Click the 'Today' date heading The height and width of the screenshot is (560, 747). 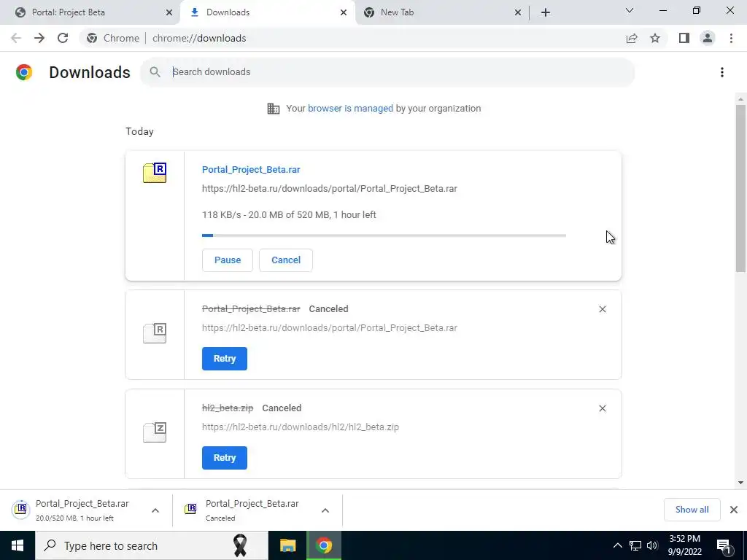coord(139,131)
